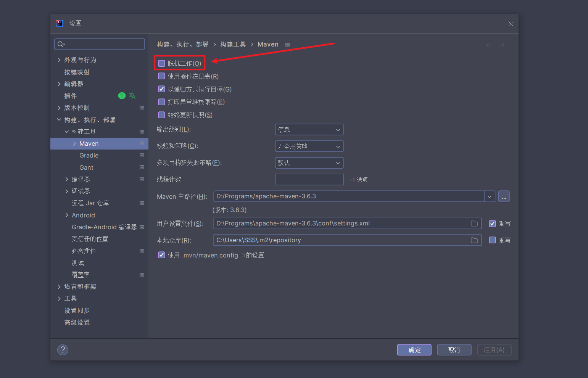
Task: Expand the Maven tree node
Action: [74, 143]
